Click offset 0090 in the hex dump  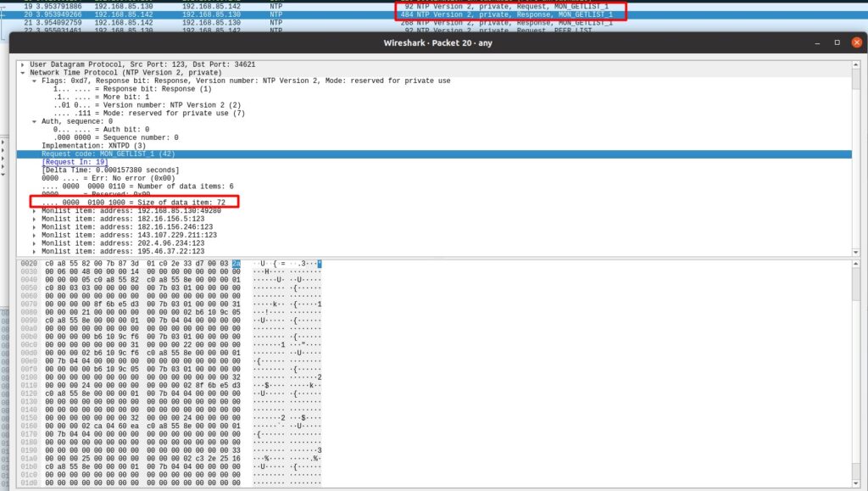coord(30,321)
